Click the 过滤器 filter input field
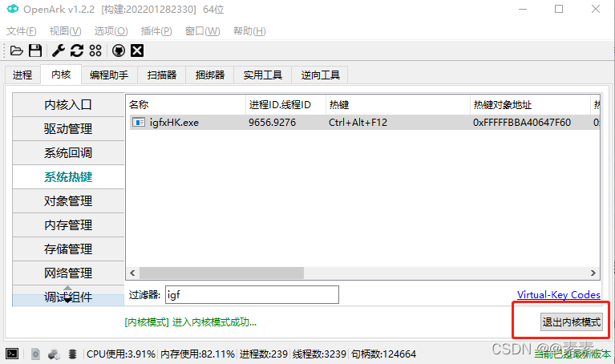 coord(252,294)
